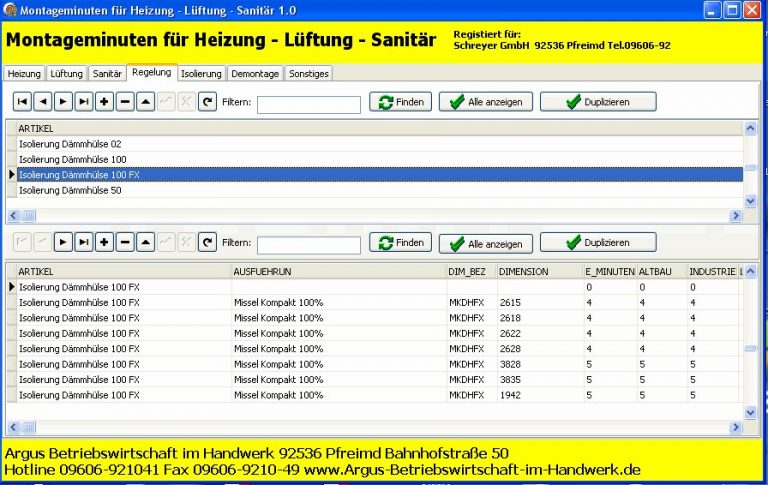768x485 pixels.
Task: Open the Demontage tab
Action: [255, 73]
